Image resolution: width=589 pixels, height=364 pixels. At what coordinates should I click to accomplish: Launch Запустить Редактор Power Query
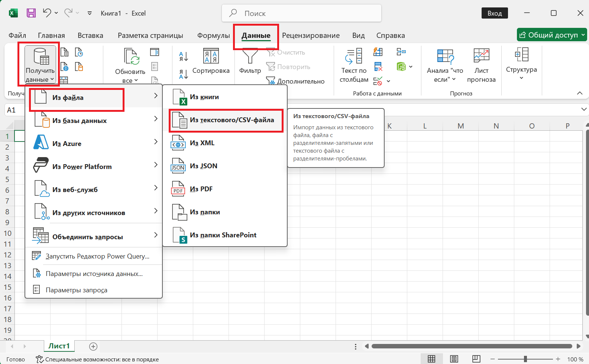[x=94, y=256]
